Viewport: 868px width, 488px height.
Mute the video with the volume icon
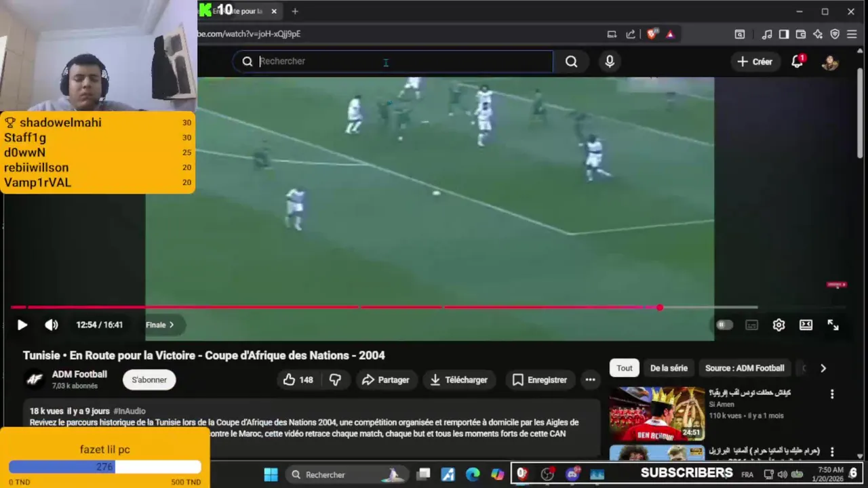[x=52, y=325]
